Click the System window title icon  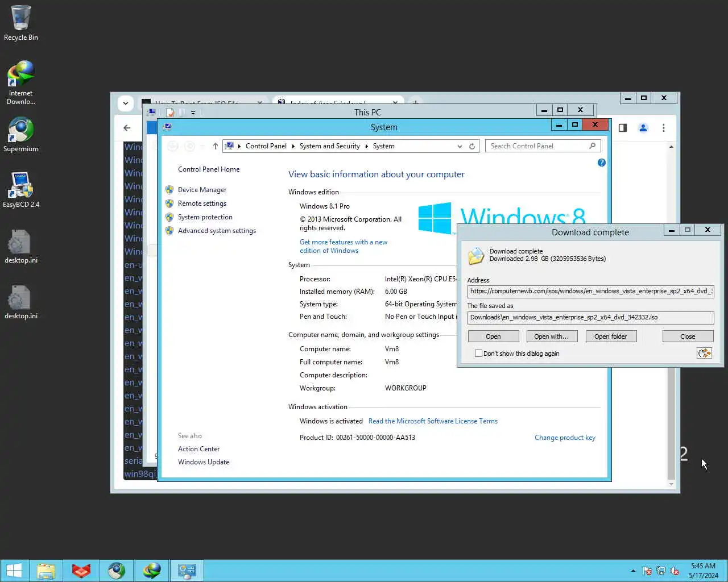pyautogui.click(x=167, y=127)
